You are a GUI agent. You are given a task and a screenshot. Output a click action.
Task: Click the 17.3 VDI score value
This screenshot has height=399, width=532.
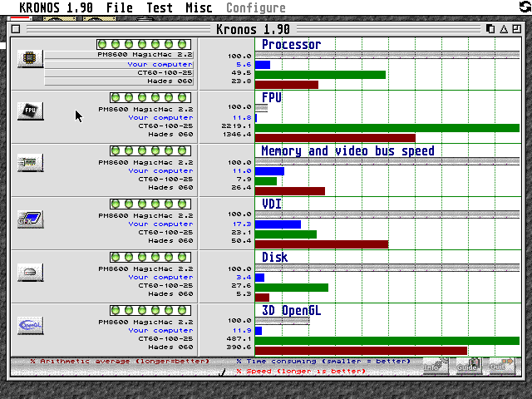(242, 224)
